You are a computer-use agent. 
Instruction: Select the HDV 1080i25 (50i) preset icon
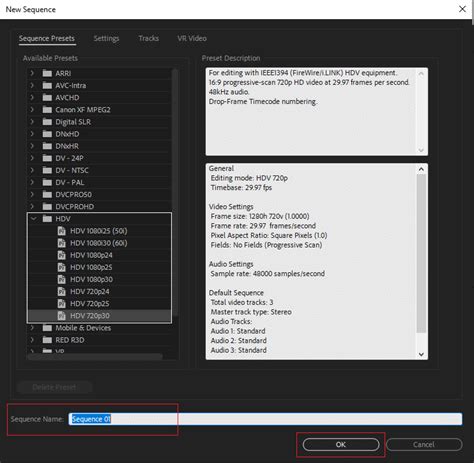tap(62, 231)
